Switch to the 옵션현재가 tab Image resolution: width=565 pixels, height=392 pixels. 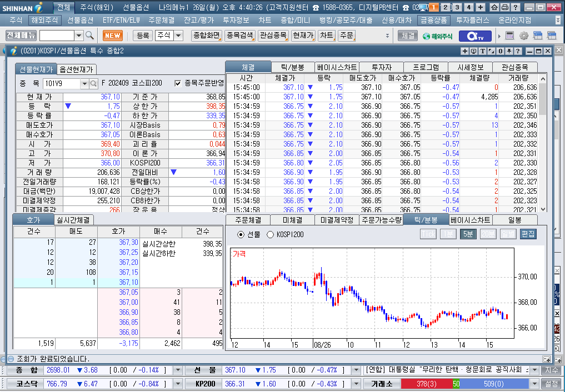tap(76, 69)
